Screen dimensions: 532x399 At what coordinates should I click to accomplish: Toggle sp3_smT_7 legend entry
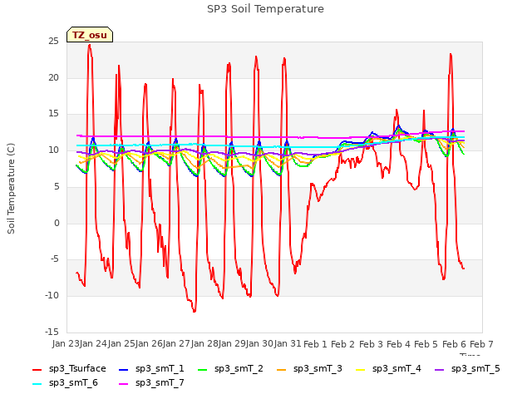pos(151,383)
